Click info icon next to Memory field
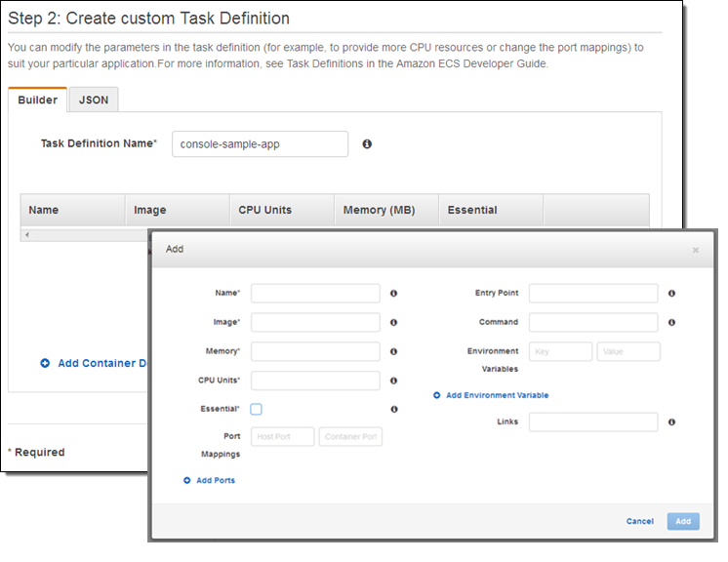 point(394,351)
